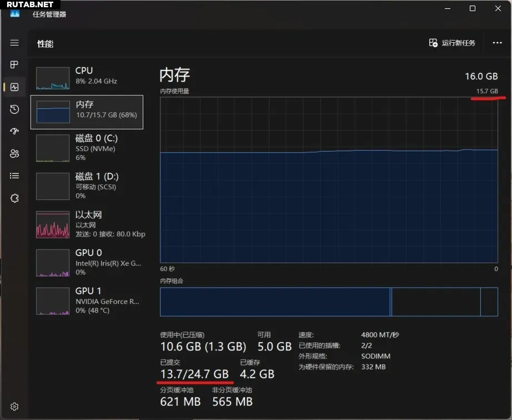
Task: Click 运行新任务 (Run new task) button
Action: (452, 43)
